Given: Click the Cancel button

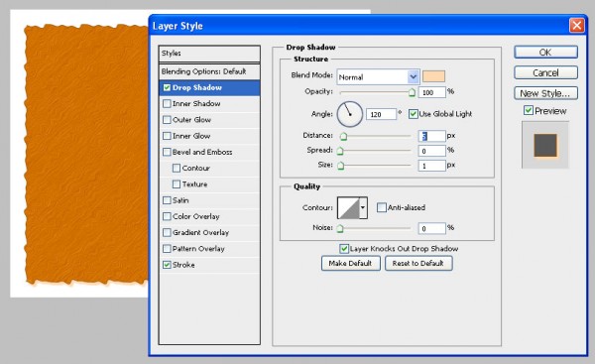Looking at the screenshot, I should click(545, 72).
